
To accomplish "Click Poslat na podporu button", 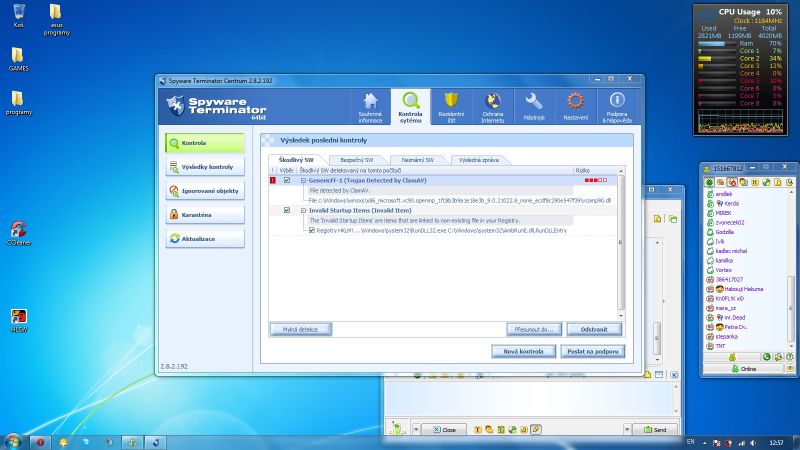I will pos(592,352).
